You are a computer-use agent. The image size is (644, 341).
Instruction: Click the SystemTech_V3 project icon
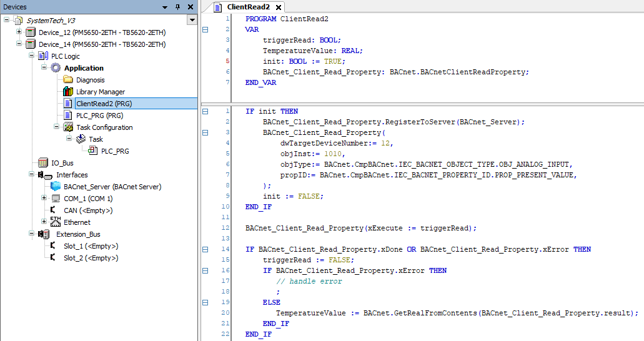coord(18,20)
